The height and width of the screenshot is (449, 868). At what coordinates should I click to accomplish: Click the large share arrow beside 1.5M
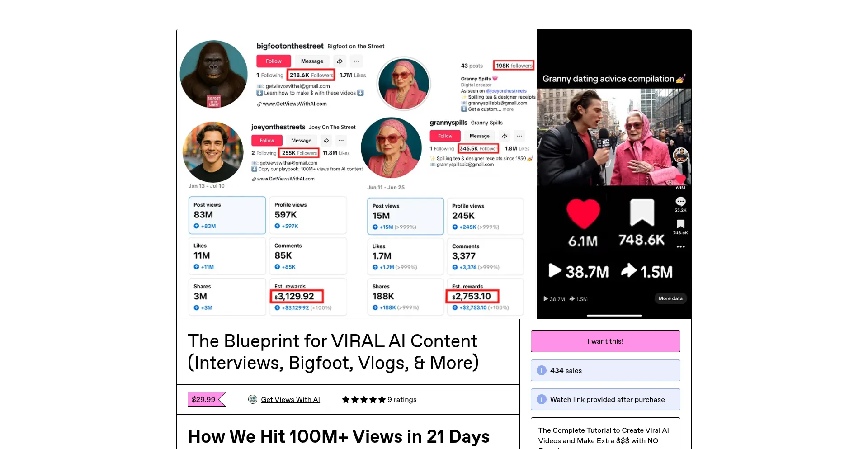coord(629,270)
